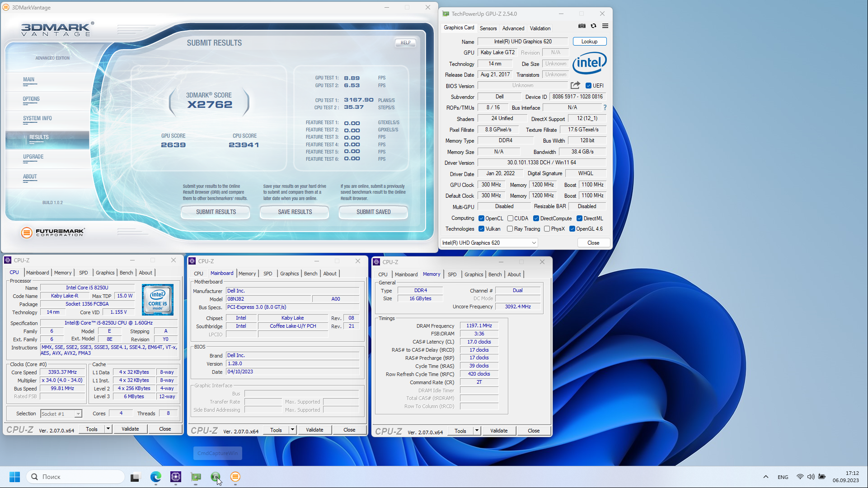
Task: Toggle OpenCL checkbox in GPU-Z
Action: tap(481, 218)
